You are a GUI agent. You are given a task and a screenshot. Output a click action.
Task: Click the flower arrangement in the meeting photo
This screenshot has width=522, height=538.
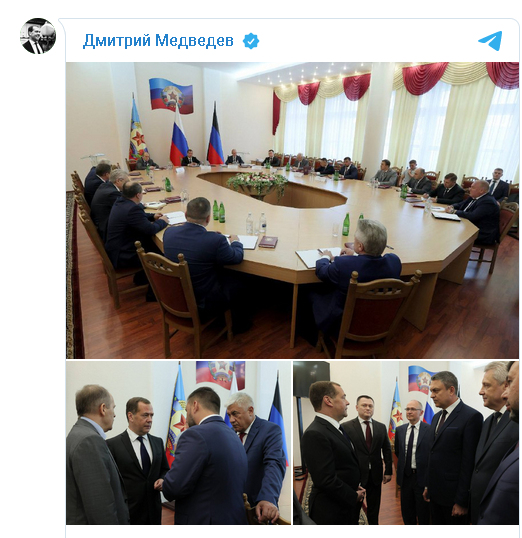click(x=258, y=182)
